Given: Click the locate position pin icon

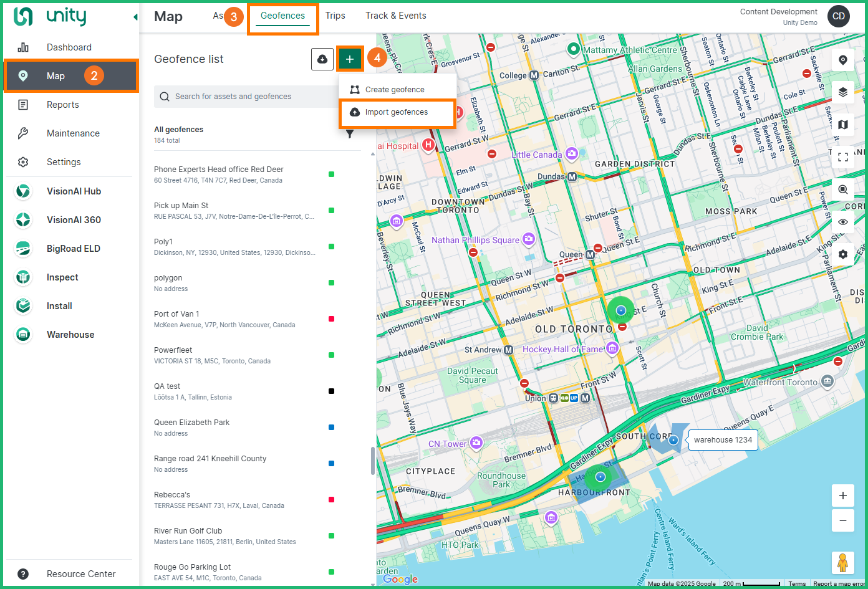Looking at the screenshot, I should (x=842, y=60).
